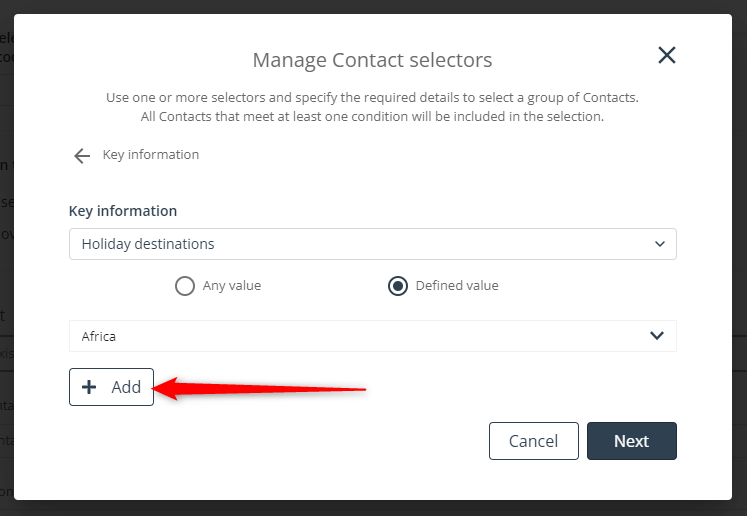Expand the Africa value chevron

(x=657, y=335)
